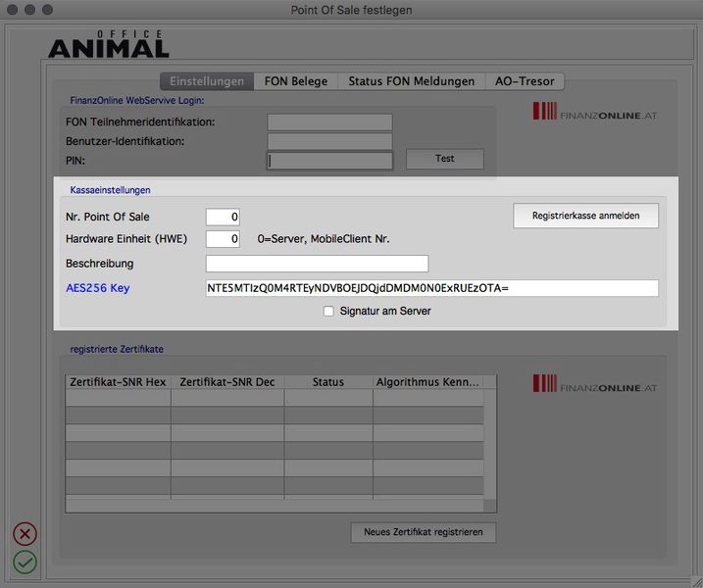Click the AES256 Key blue label

tap(98, 288)
